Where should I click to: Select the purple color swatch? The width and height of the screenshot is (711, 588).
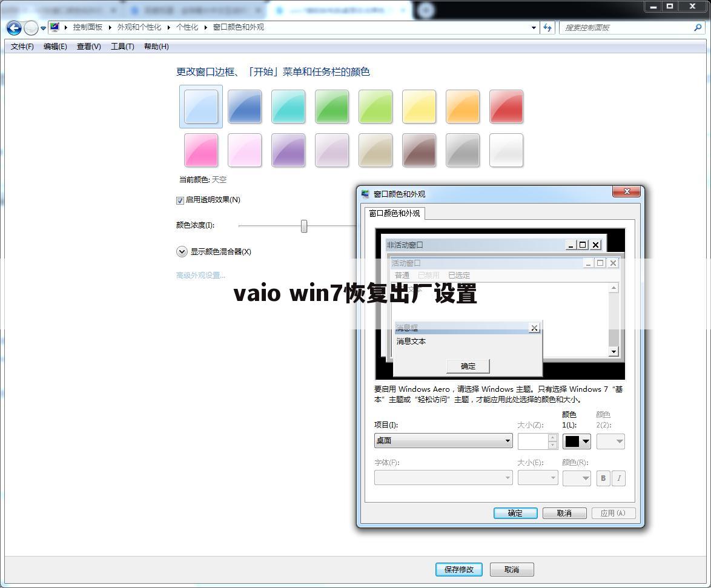[x=288, y=150]
